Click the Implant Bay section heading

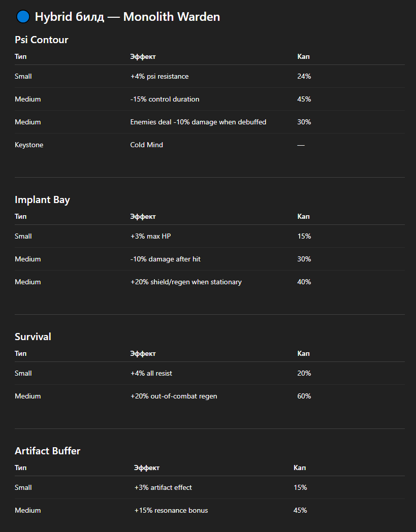42,199
